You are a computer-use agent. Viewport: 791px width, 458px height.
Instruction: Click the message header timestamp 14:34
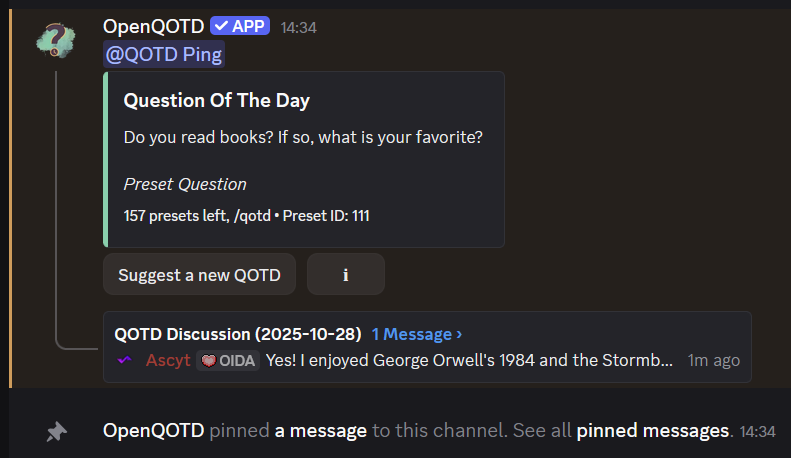[298, 27]
